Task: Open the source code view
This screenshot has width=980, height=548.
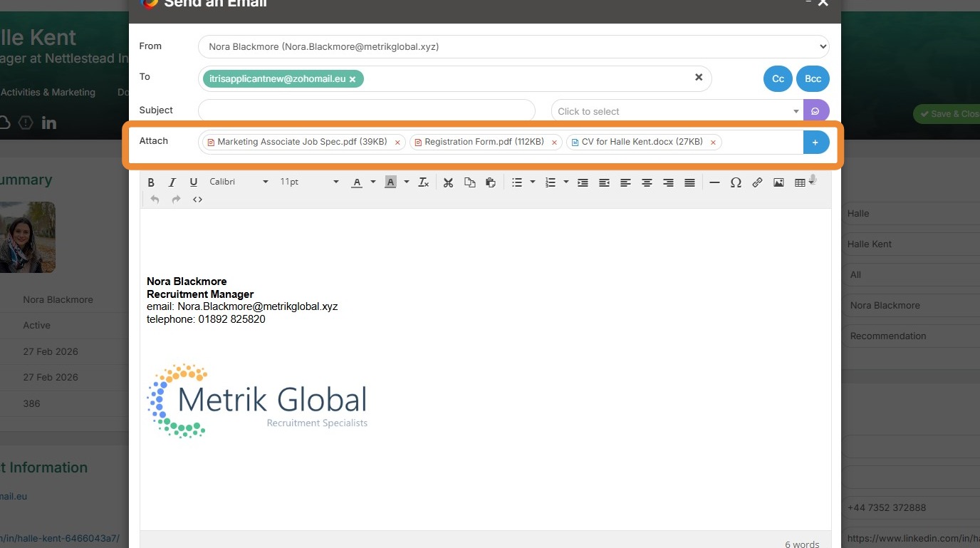Action: (x=197, y=200)
